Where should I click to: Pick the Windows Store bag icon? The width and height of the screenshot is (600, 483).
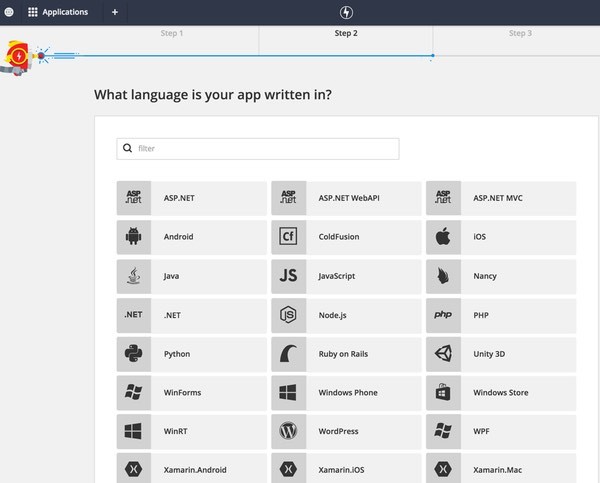click(443, 392)
